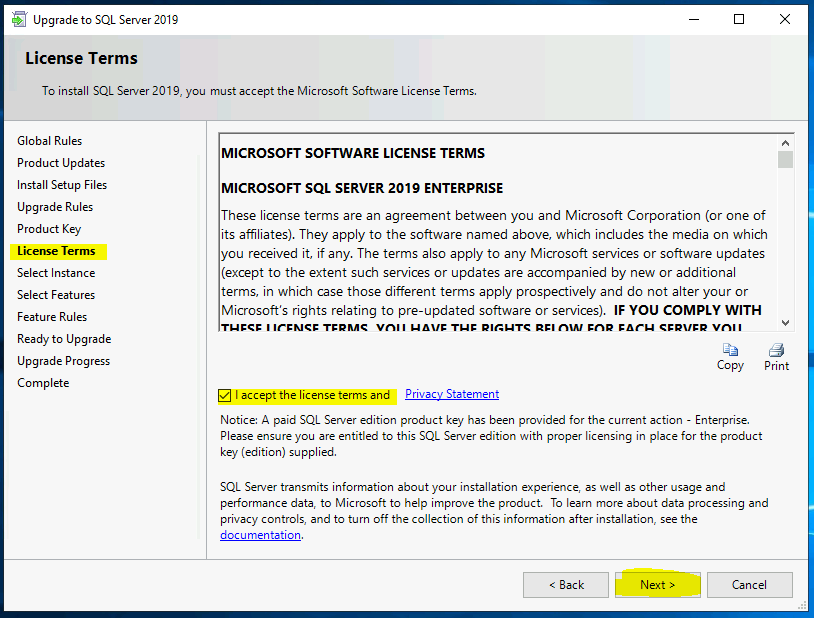Toggle the accept license terms checkbox
This screenshot has width=814, height=618.
pyautogui.click(x=224, y=396)
